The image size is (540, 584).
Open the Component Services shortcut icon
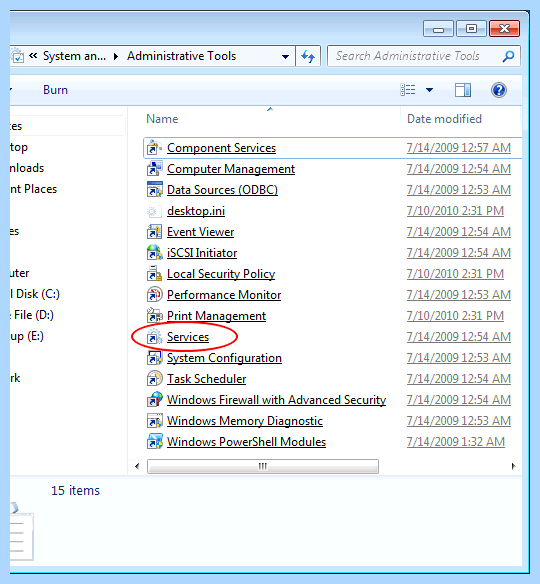click(154, 148)
